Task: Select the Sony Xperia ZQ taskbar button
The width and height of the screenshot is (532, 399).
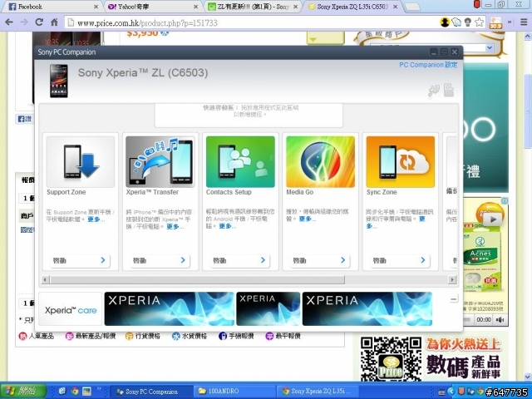Action: [x=318, y=392]
